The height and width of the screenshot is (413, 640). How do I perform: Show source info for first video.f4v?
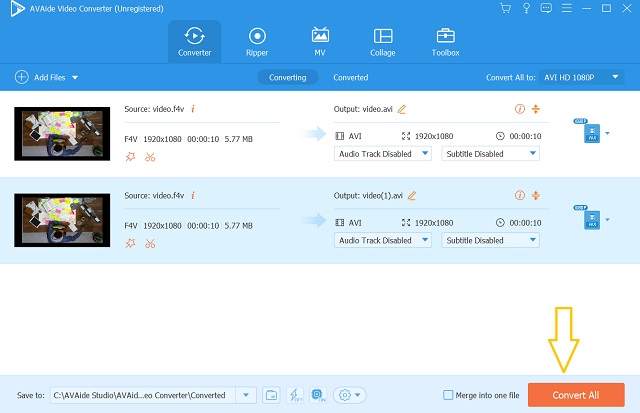193,109
